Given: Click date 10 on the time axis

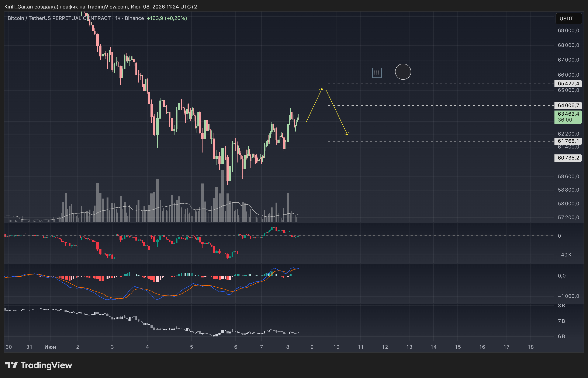Looking at the screenshot, I should click(x=336, y=347).
